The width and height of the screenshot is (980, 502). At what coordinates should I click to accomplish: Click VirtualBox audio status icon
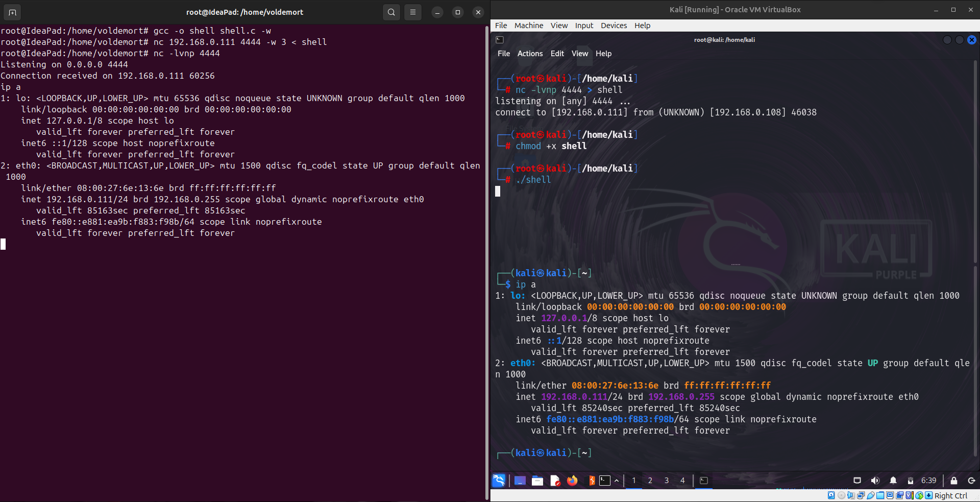(851, 495)
